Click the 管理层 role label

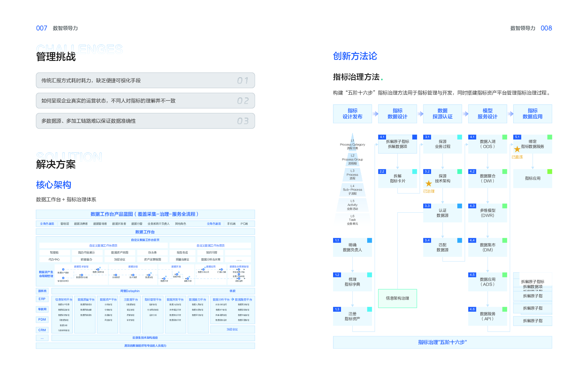(x=65, y=224)
